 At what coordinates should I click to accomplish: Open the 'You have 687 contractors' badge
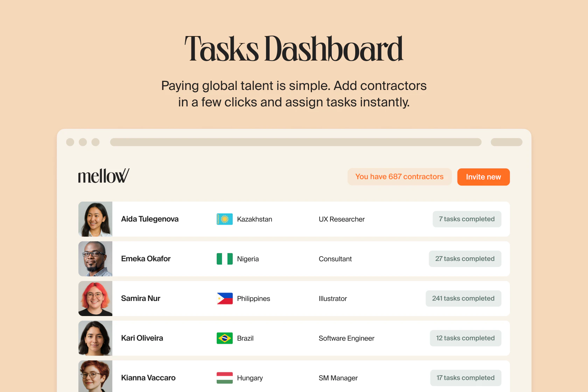click(x=399, y=177)
